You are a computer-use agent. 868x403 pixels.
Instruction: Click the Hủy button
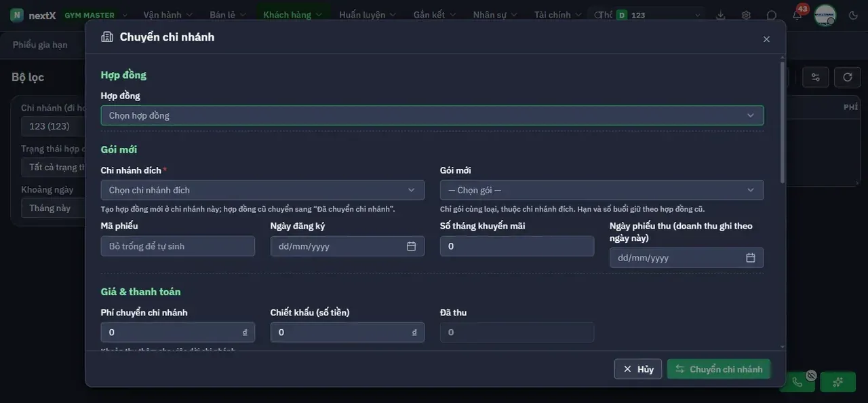pos(638,369)
